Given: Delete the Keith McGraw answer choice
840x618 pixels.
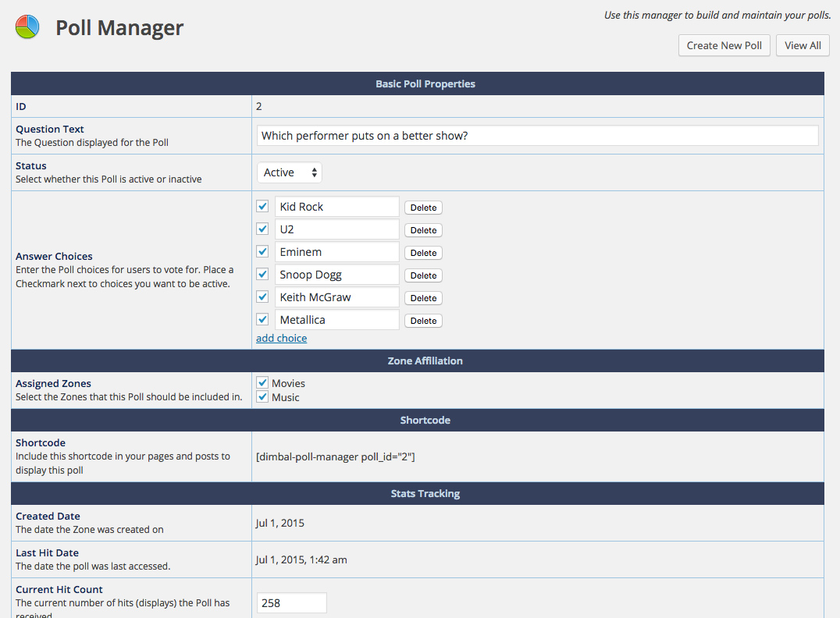Looking at the screenshot, I should [x=423, y=298].
